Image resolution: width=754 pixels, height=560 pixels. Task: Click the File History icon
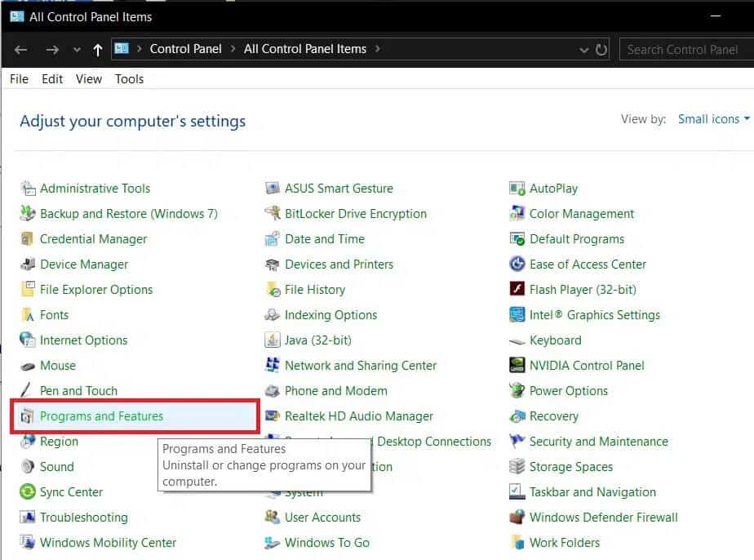(x=273, y=290)
